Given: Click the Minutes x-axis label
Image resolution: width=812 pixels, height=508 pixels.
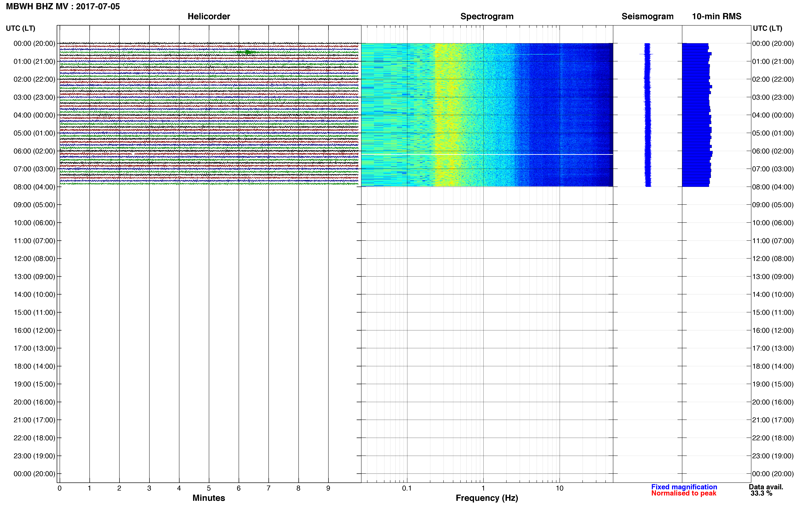Looking at the screenshot, I should [209, 498].
